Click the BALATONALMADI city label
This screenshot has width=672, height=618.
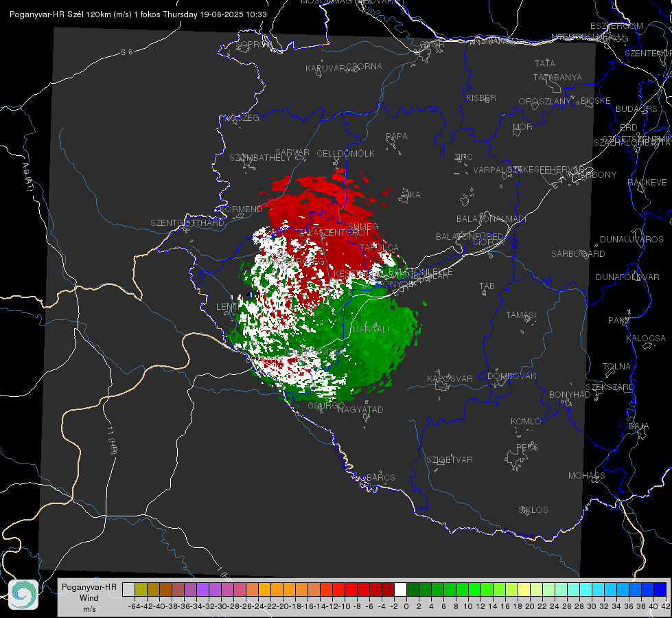coord(491,219)
